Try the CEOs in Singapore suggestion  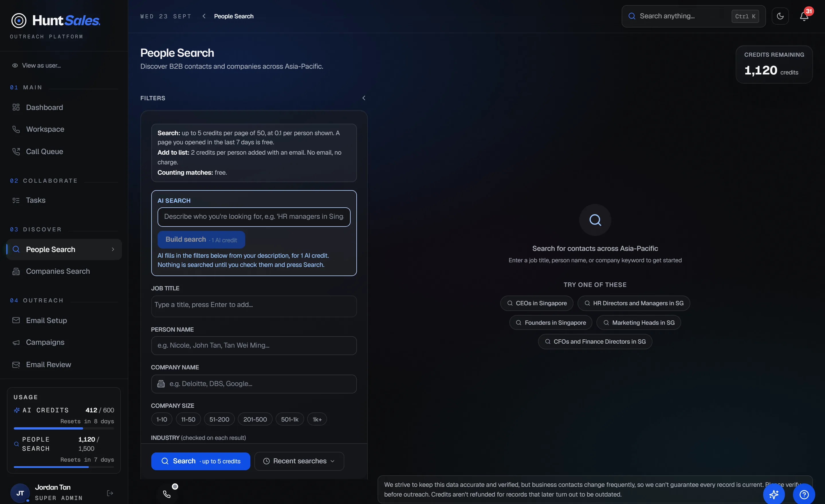point(537,303)
